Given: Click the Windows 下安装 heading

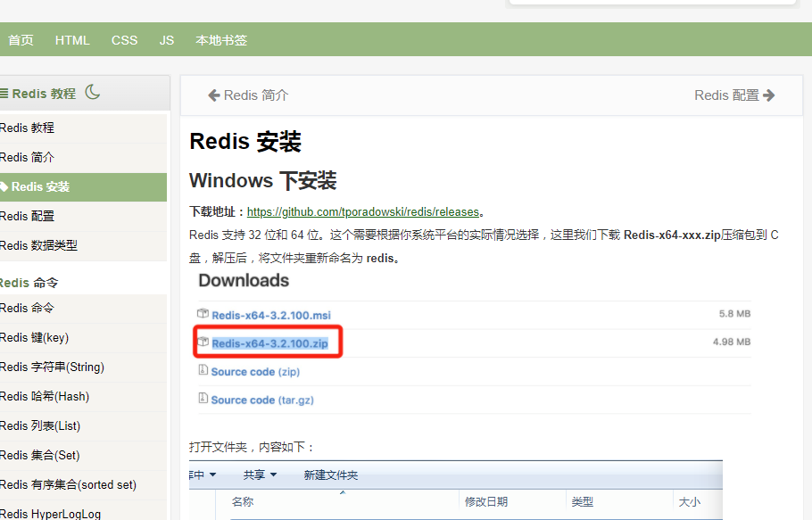Looking at the screenshot, I should click(263, 180).
